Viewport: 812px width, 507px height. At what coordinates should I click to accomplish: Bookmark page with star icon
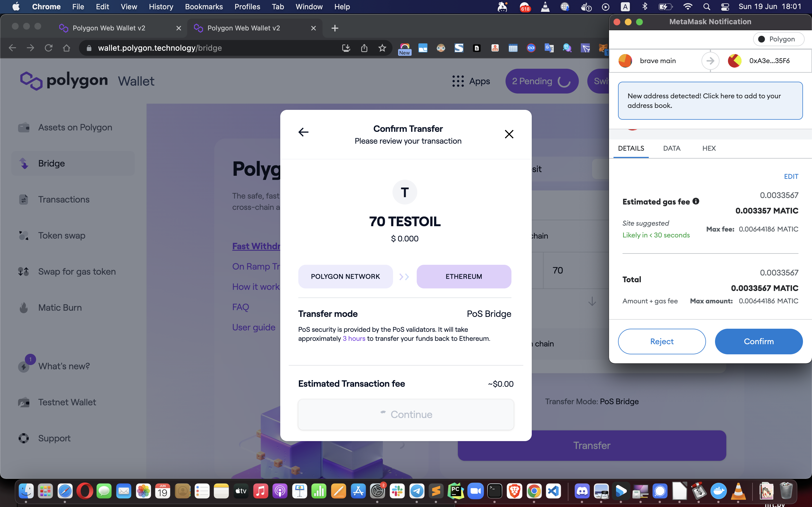[382, 48]
